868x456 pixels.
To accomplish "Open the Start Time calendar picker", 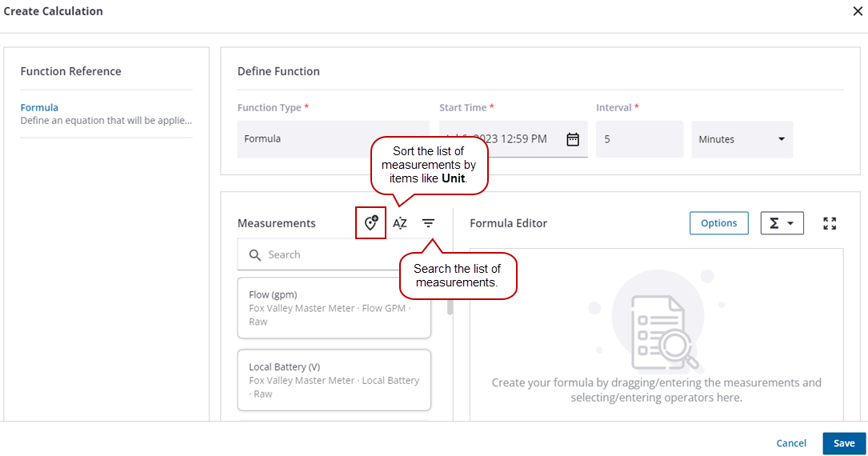I will point(573,139).
